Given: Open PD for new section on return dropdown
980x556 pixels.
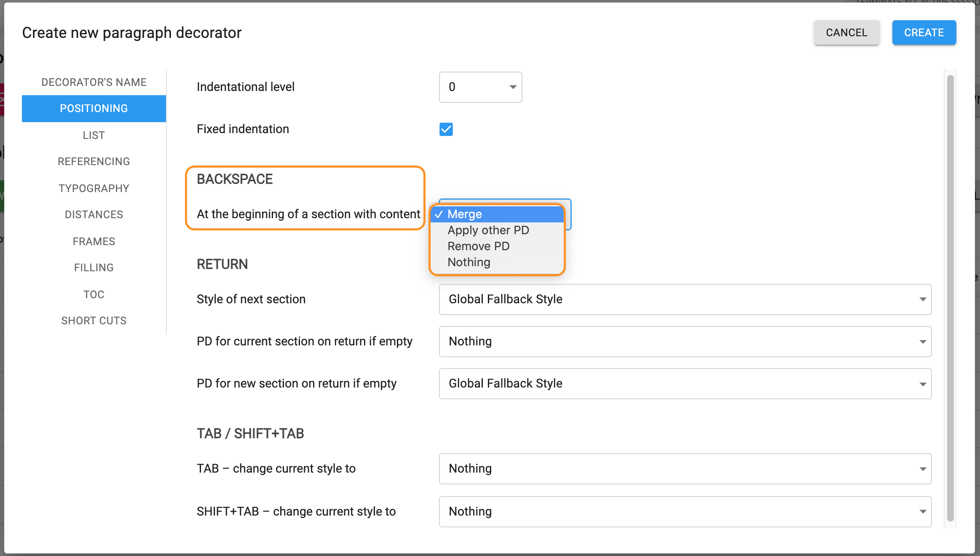Looking at the screenshot, I should coord(685,384).
